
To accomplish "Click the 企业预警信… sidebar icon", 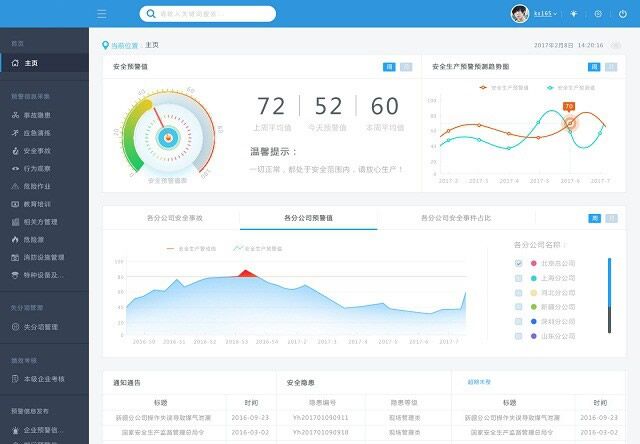I will [16, 430].
